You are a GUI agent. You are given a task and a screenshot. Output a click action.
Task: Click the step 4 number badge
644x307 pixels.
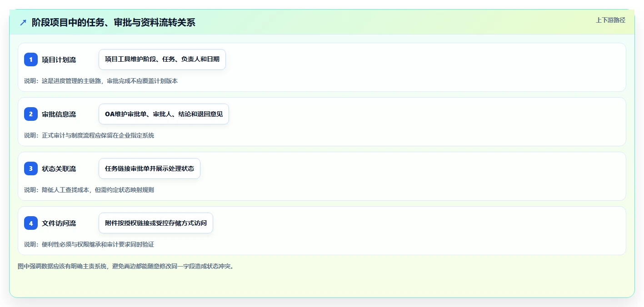(x=31, y=223)
